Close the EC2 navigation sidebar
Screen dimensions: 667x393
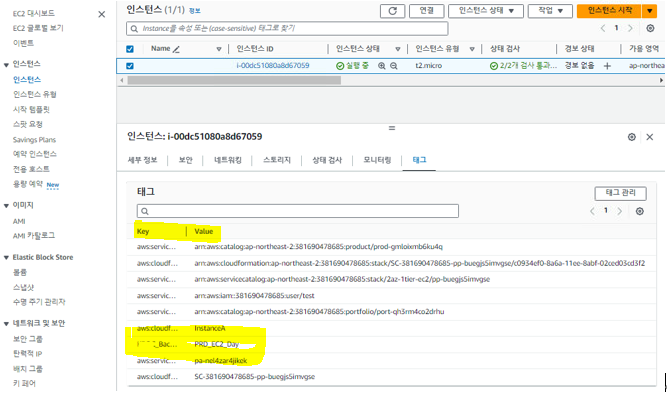pyautogui.click(x=102, y=14)
